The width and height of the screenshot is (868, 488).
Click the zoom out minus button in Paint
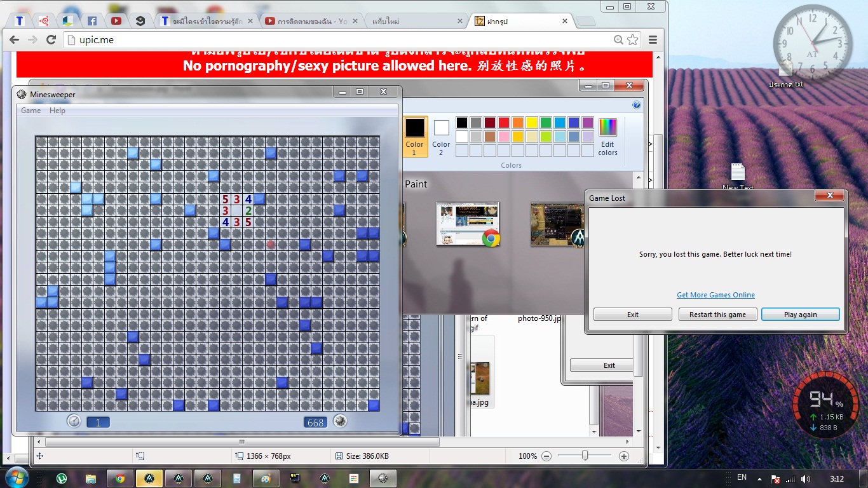(x=546, y=456)
